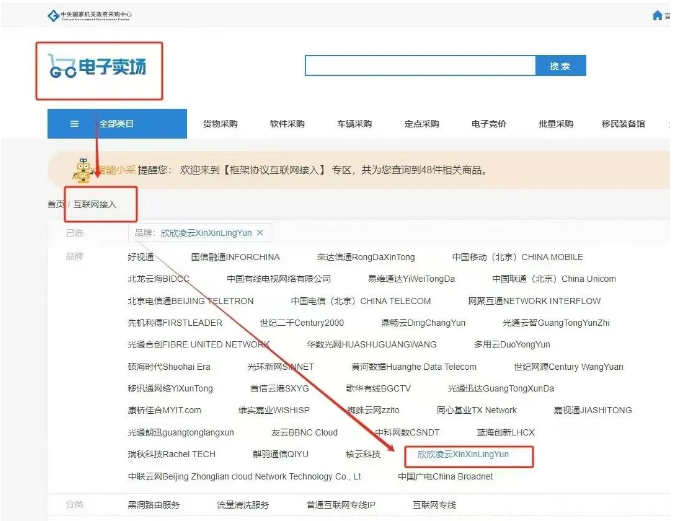Select brand 光通合创FIBRE UNITED NETWORK
678x521 pixels.
coord(199,345)
